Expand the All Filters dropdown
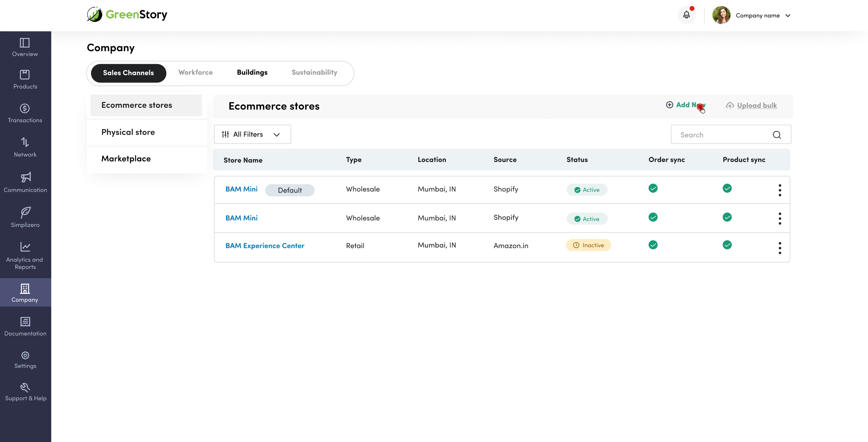 [252, 134]
